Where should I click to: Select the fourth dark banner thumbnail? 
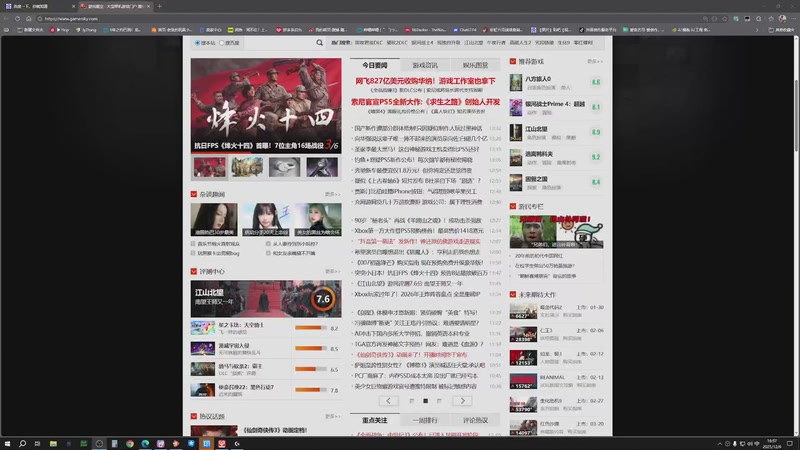(x=322, y=167)
